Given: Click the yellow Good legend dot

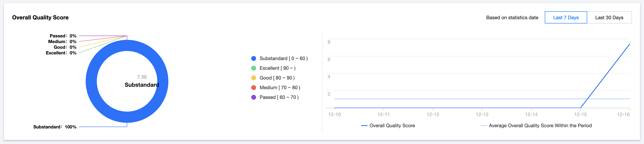Looking at the screenshot, I should point(253,78).
